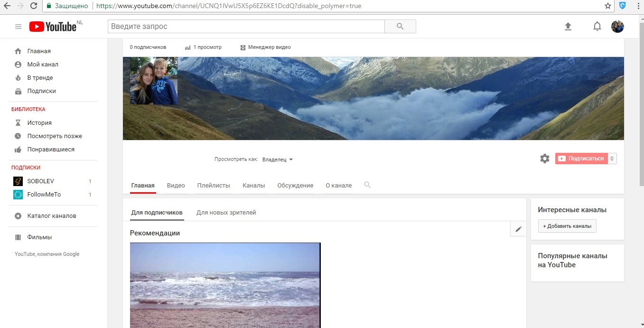Click the channel profile photo on banner

[x=154, y=81]
